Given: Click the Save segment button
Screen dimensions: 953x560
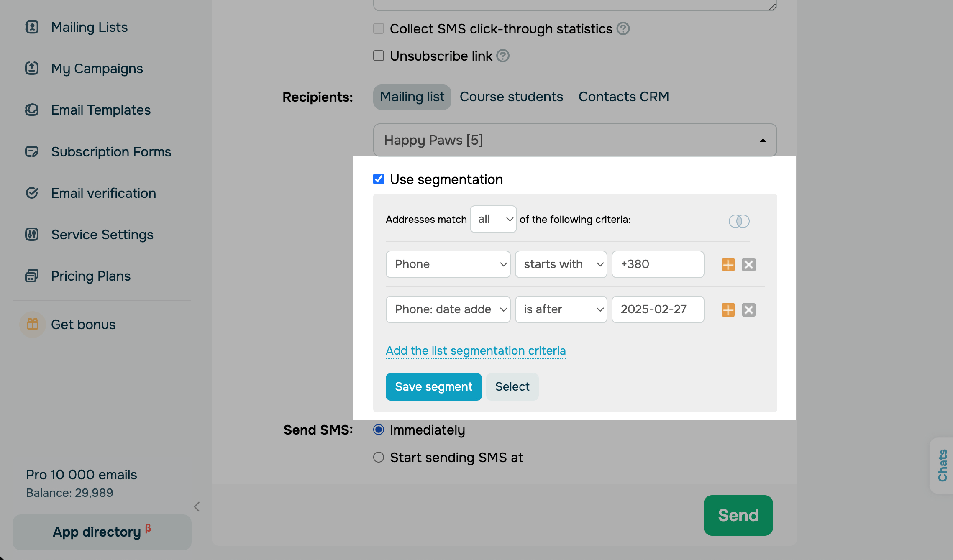Looking at the screenshot, I should pos(433,386).
